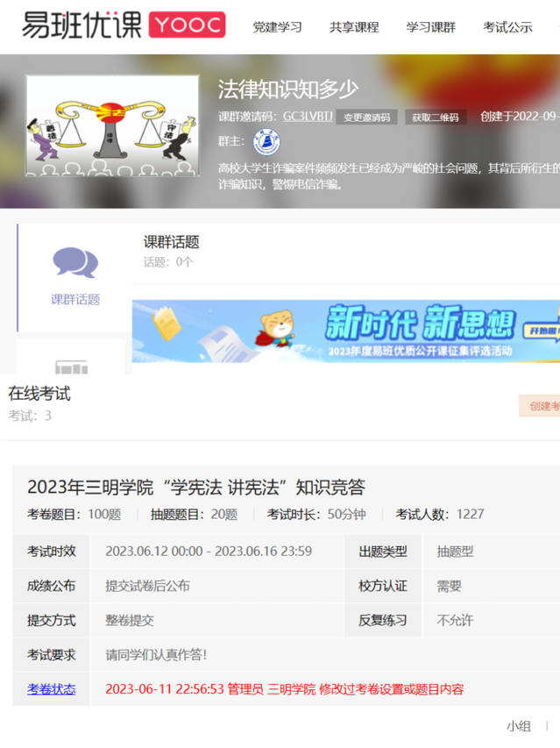Open the 考试公示 navigation item
Image resolution: width=560 pixels, height=748 pixels.
[x=507, y=27]
